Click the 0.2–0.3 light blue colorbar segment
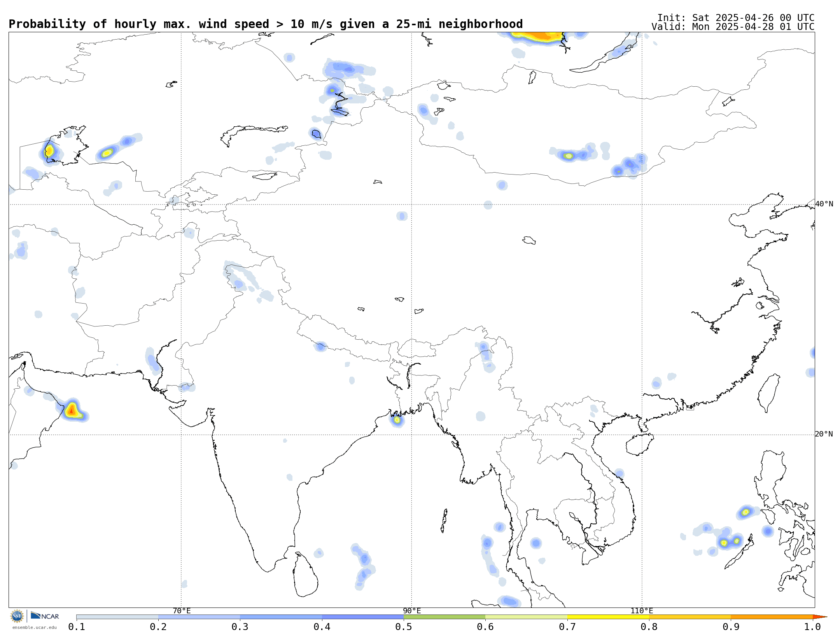840x632 pixels. tap(199, 617)
